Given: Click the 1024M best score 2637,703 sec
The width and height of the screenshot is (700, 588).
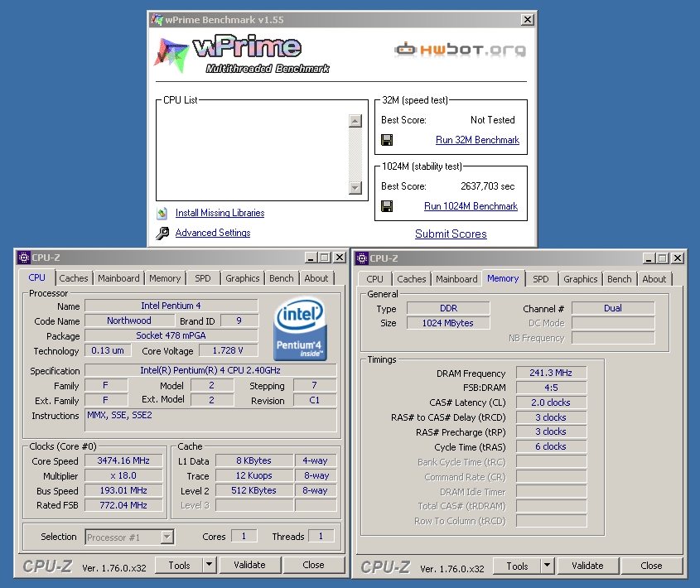Looking at the screenshot, I should [x=487, y=186].
